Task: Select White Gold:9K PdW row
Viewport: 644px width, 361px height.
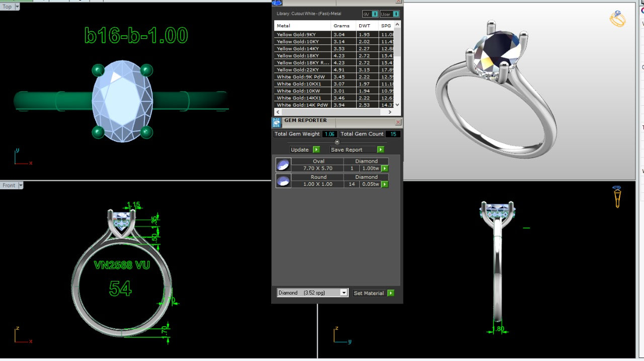Action: click(x=334, y=77)
